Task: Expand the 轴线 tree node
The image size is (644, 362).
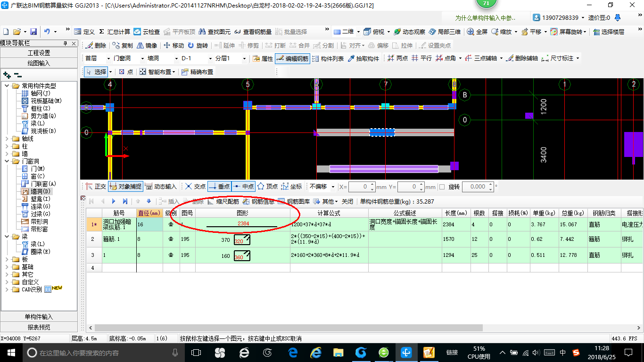Action: [x=8, y=139]
